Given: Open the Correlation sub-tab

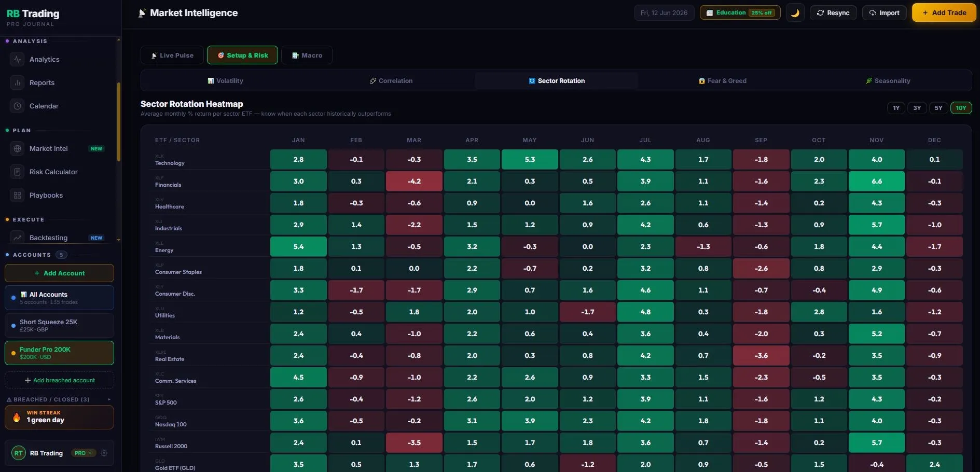Looking at the screenshot, I should pos(391,81).
